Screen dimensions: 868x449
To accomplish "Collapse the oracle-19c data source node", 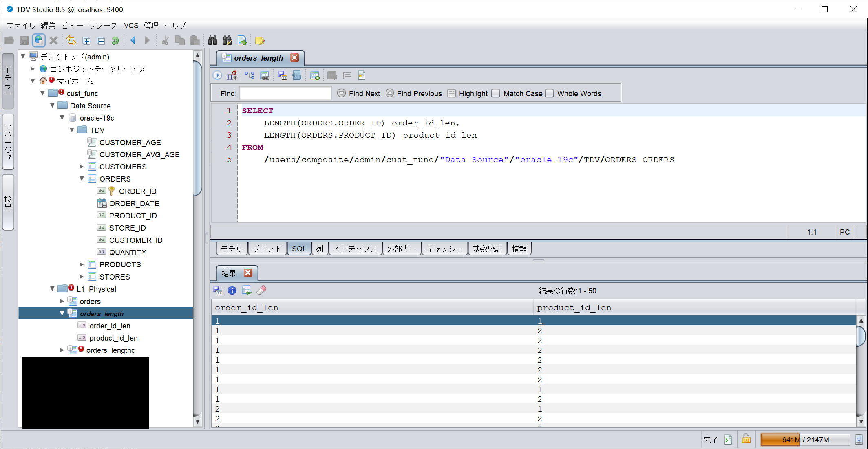I will [x=62, y=117].
